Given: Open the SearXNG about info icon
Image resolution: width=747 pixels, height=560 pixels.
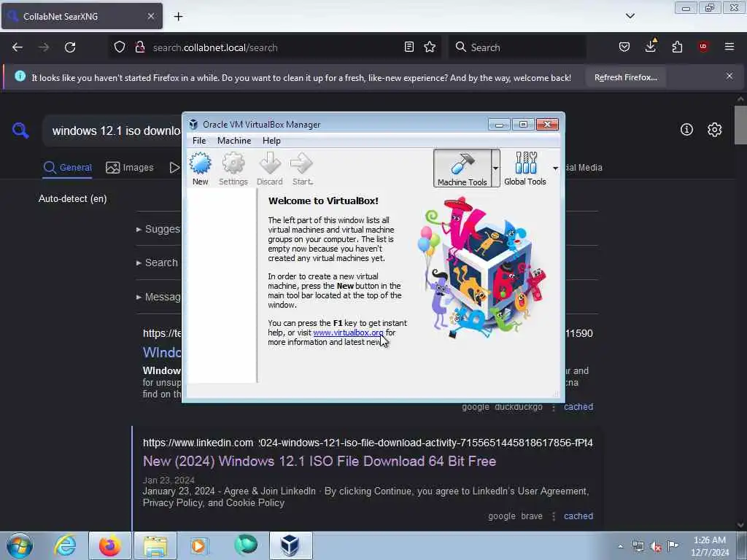Looking at the screenshot, I should click(686, 130).
